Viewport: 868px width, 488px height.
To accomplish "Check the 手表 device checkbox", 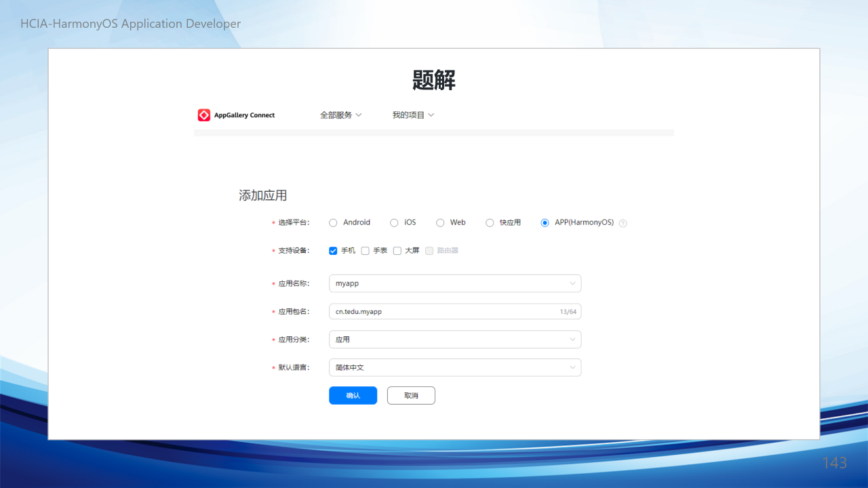I will point(365,251).
